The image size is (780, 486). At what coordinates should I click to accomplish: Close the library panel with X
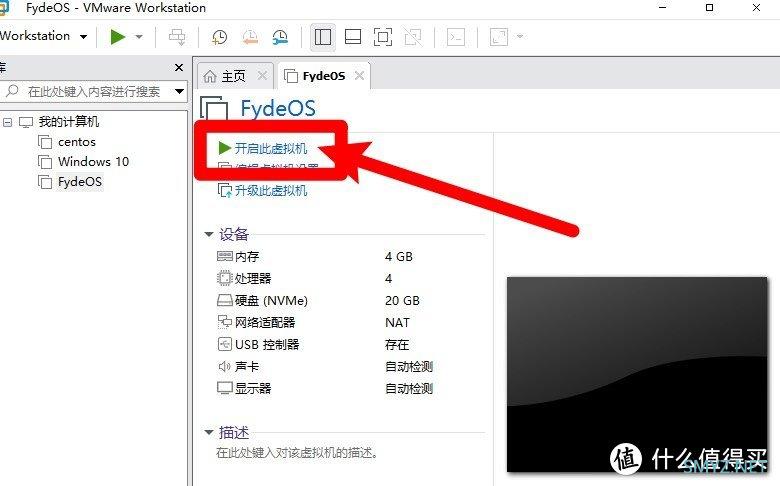[179, 67]
